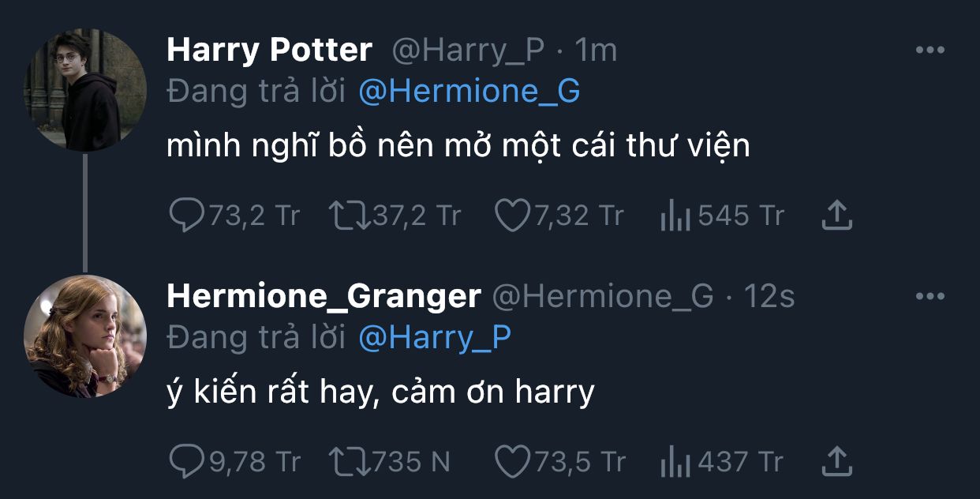
Task: Open more options on Hermione_Granger's tweet
Action: click(x=930, y=297)
